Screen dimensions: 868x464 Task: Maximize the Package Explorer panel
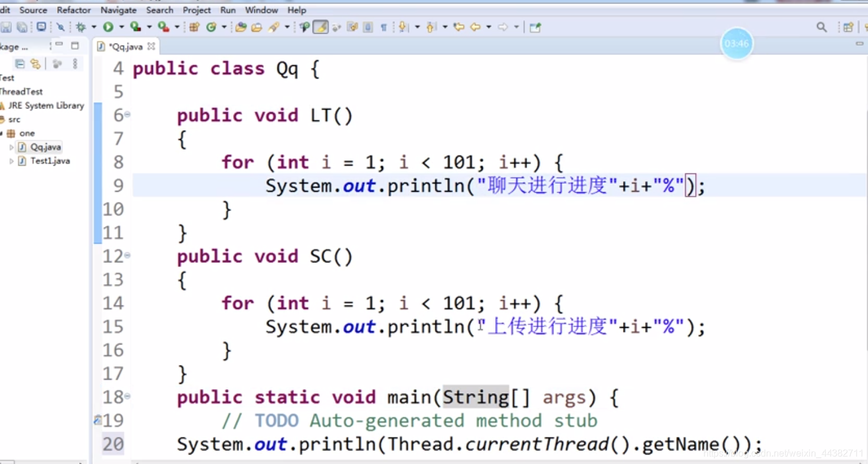coord(75,45)
